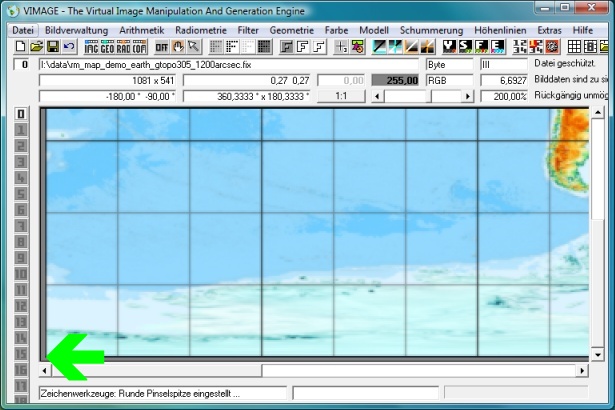Open a file using the folder icon
The image size is (615, 410).
tap(36, 47)
